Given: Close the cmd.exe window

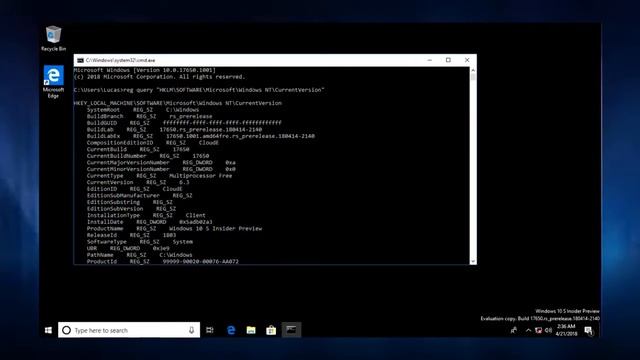Looking at the screenshot, I should [467, 60].
